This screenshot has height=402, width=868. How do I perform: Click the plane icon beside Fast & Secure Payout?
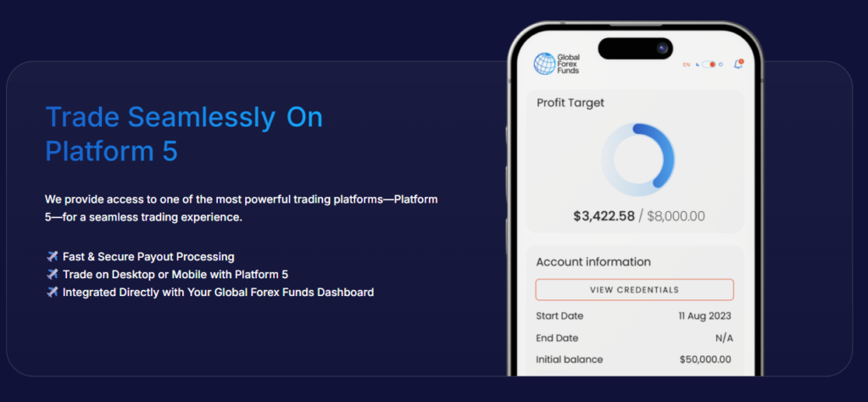tap(52, 256)
